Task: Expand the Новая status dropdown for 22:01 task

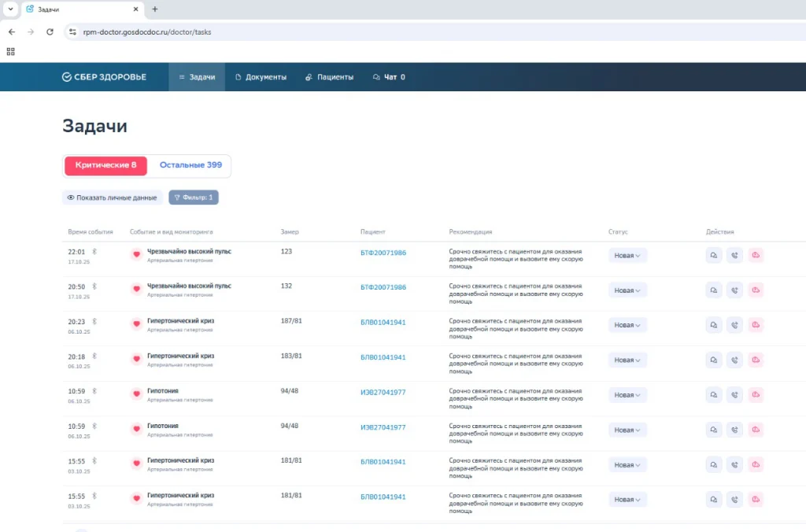Action: point(627,255)
